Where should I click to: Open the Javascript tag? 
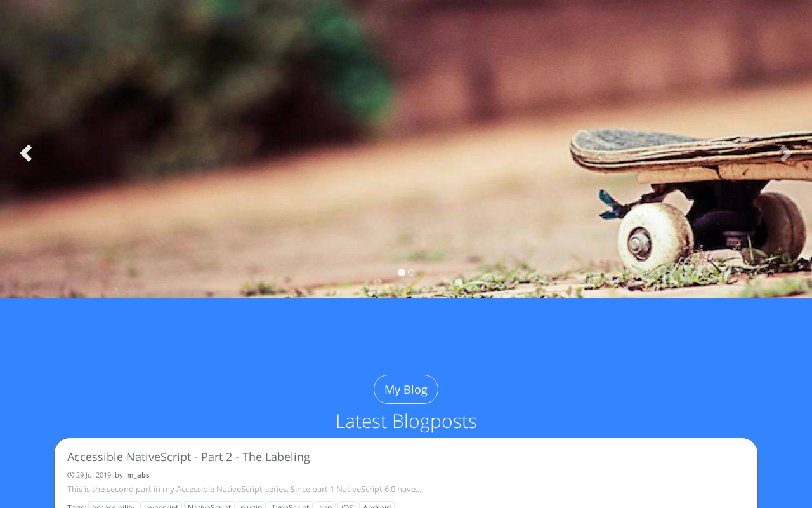click(x=161, y=505)
